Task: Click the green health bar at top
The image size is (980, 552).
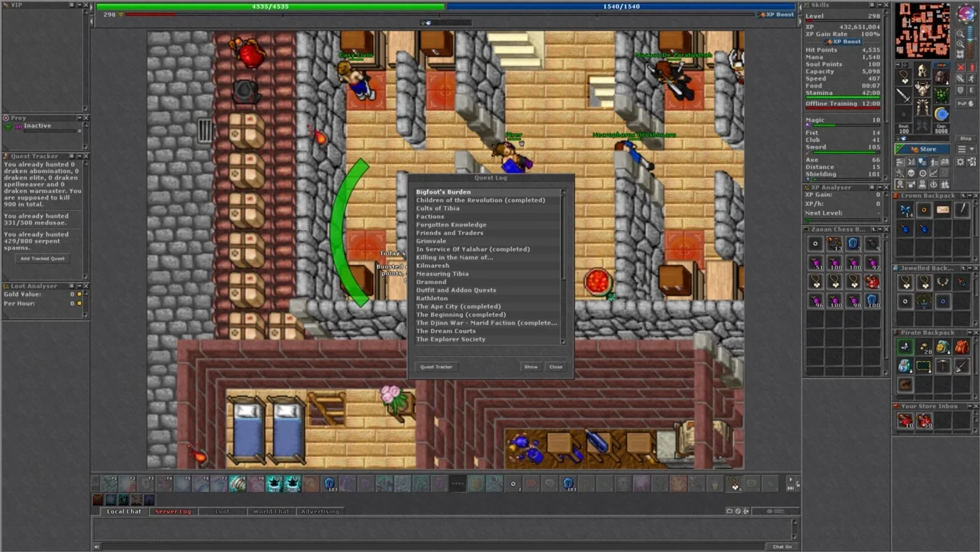Action: click(271, 6)
